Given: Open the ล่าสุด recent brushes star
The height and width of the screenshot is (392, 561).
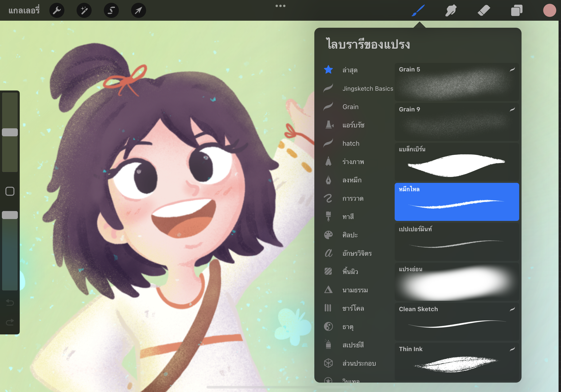Looking at the screenshot, I should [328, 70].
